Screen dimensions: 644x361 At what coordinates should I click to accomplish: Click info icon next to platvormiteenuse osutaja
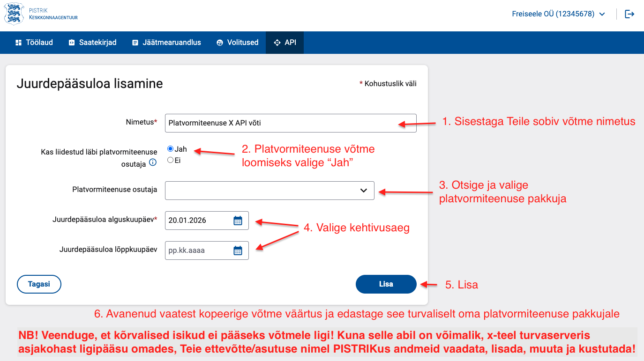coord(152,163)
